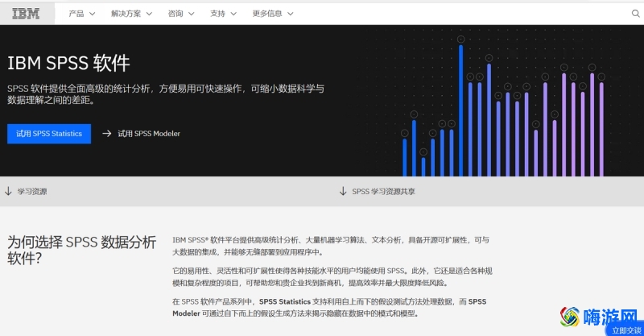Expand the 产品 menu chevron

click(x=93, y=14)
